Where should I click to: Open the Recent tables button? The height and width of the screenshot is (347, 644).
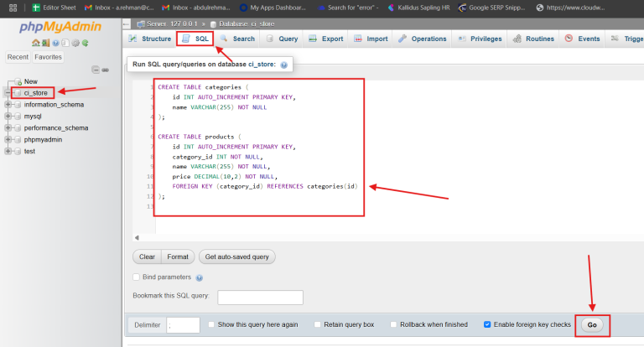(x=18, y=57)
